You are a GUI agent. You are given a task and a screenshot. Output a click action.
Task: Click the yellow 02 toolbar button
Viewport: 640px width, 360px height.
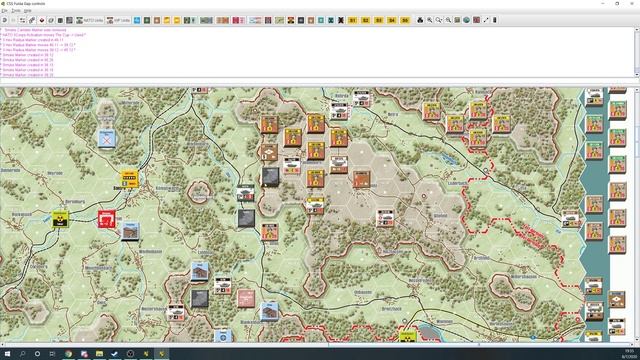coord(366,20)
